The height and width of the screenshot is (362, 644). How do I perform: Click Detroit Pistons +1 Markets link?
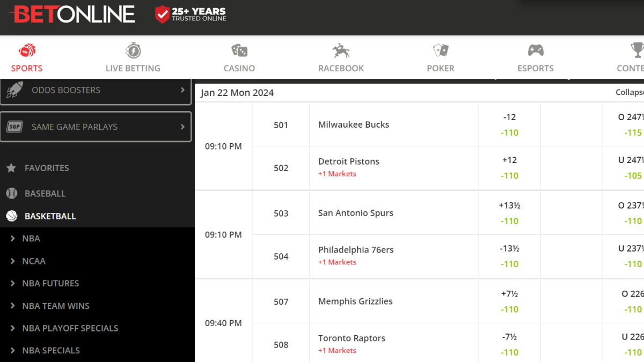[337, 174]
